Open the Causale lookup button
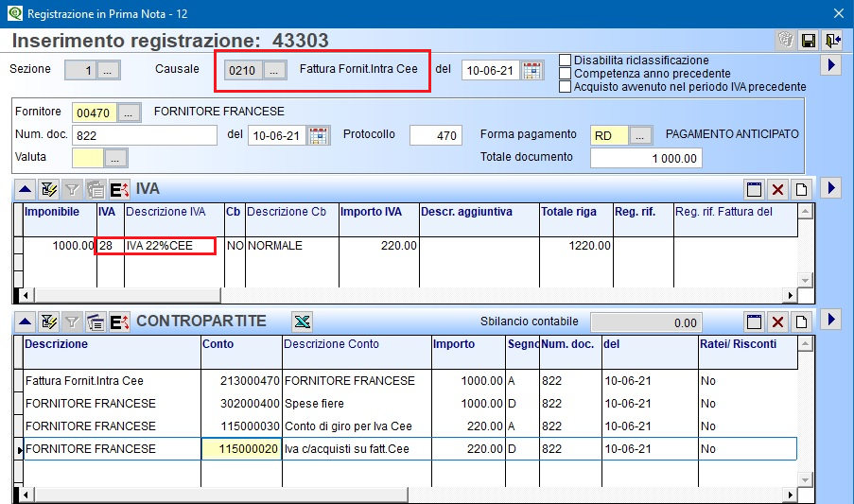The width and height of the screenshot is (854, 504). 273,70
